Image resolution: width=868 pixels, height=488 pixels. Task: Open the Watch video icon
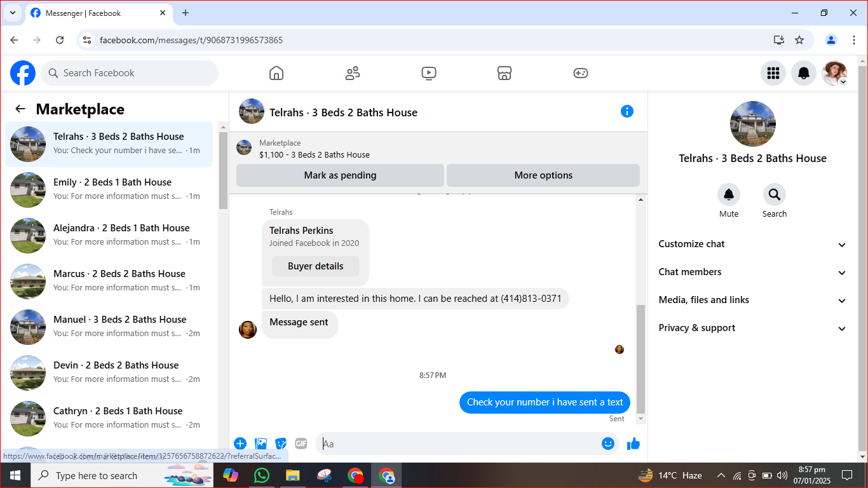(429, 73)
